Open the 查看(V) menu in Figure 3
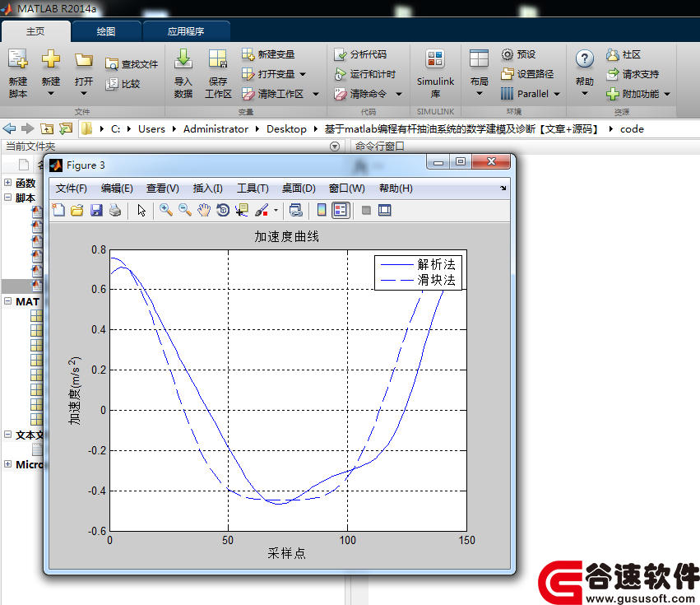Screen dimensions: 700x605 (163, 188)
